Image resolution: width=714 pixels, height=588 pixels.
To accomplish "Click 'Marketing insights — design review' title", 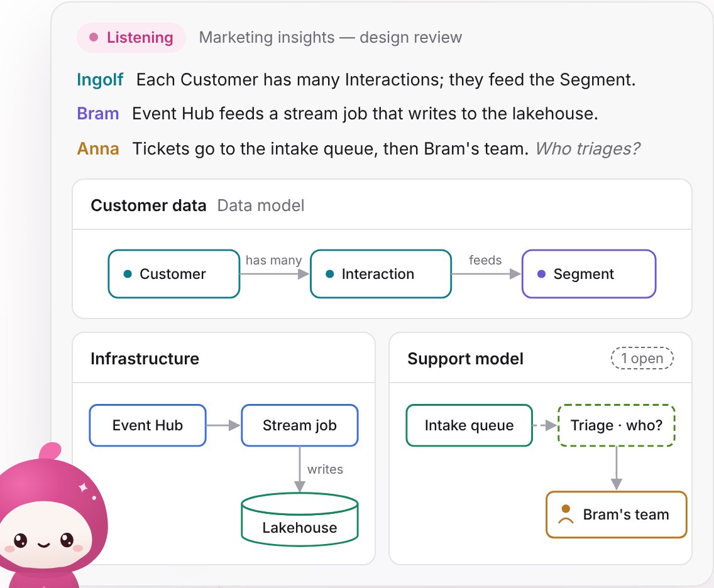I will pos(331,37).
